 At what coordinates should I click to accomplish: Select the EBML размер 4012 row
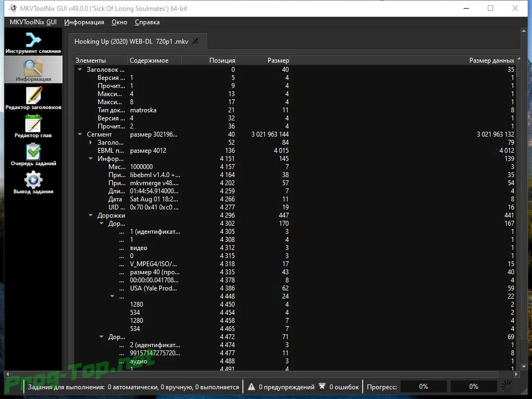295,151
